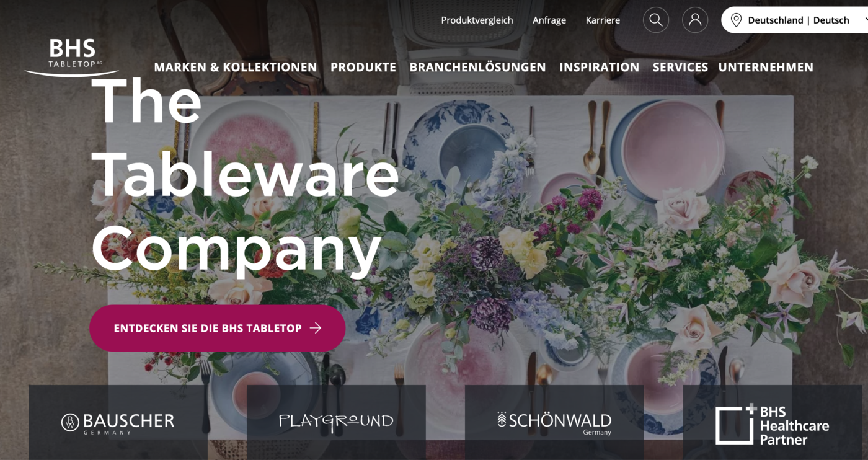Click the BHS Tabletop logo
Viewport: 868px width, 460px height.
(x=72, y=57)
